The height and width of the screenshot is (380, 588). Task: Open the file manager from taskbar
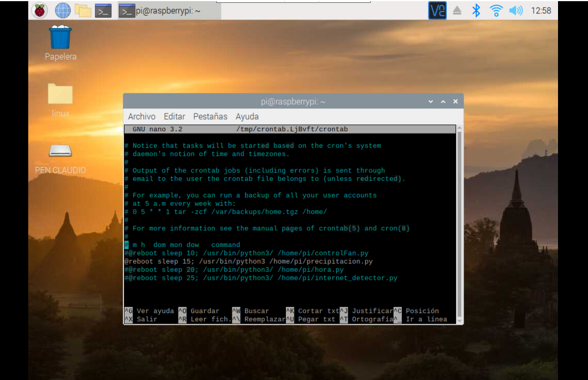[83, 10]
